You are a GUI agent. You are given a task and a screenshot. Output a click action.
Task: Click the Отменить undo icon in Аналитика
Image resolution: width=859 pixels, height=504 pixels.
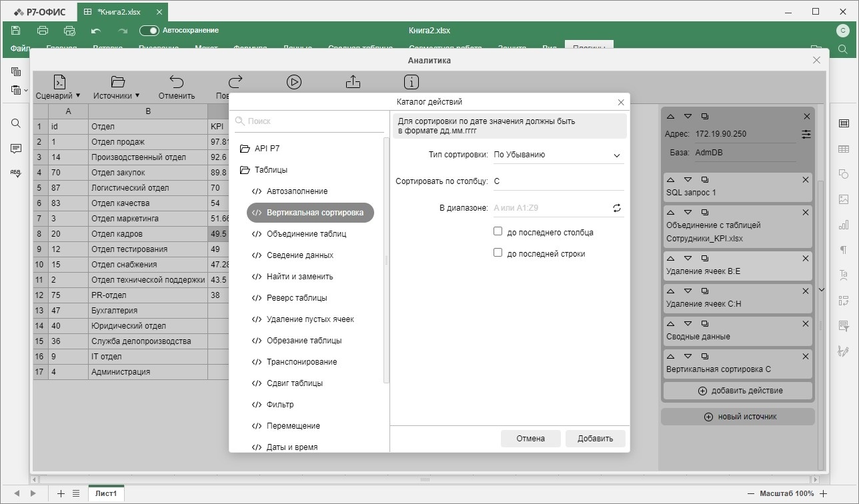[x=177, y=82]
